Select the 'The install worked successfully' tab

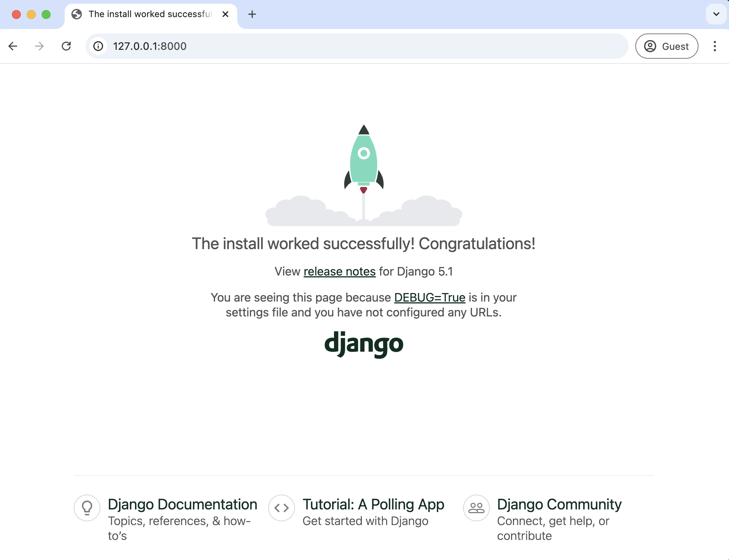tap(151, 15)
